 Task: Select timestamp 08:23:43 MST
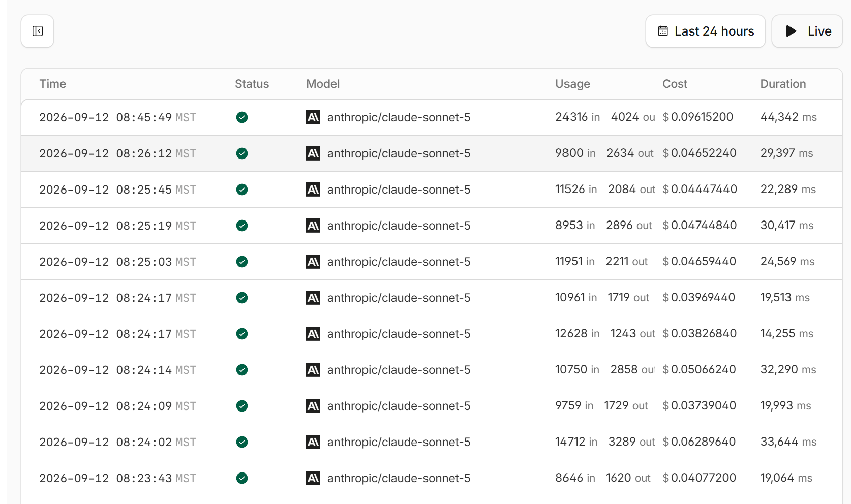point(118,478)
